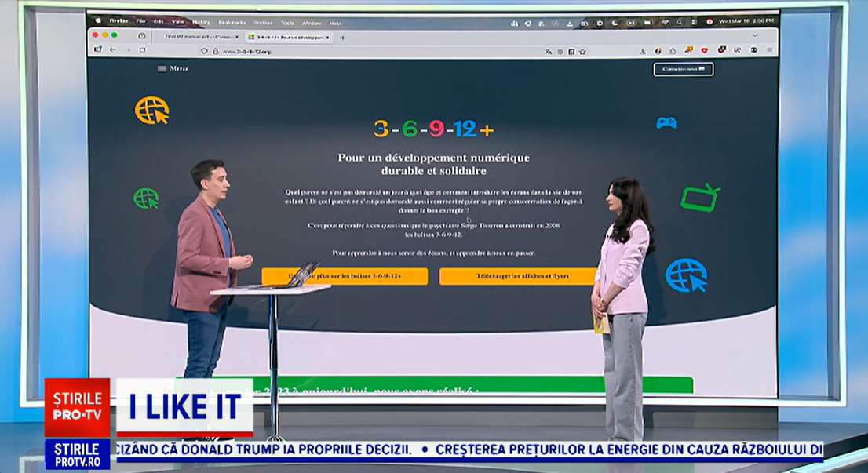868x473 pixels.
Task: Expand the list-all-tabs chevron
Action: (x=755, y=35)
